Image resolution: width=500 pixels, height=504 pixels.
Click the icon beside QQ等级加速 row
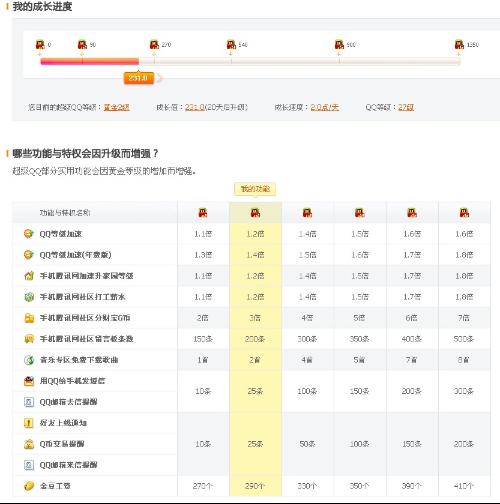[x=29, y=234]
